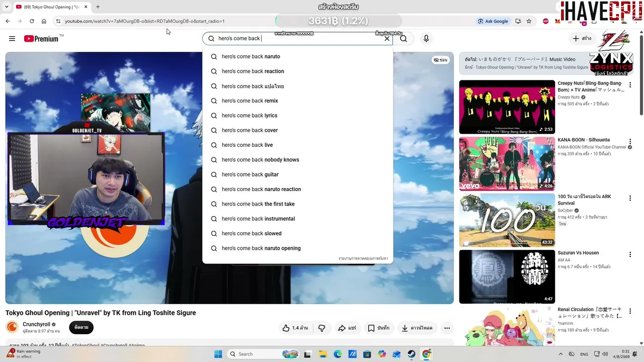
Task: Bookmark this page with the star
Action: point(529,21)
